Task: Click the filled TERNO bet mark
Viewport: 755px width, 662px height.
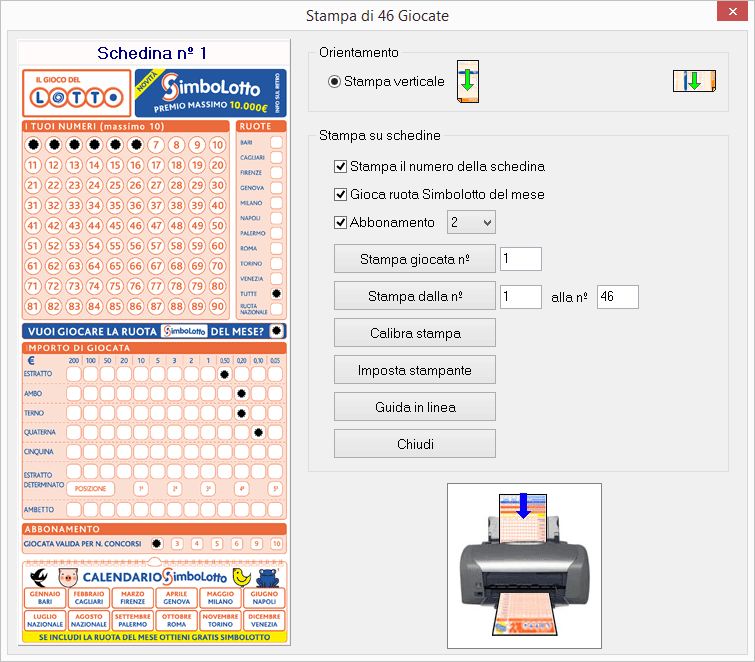Action: pyautogui.click(x=242, y=413)
